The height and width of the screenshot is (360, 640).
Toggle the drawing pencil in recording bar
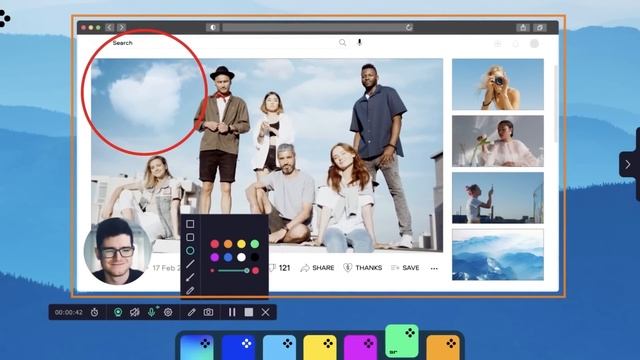(191, 312)
